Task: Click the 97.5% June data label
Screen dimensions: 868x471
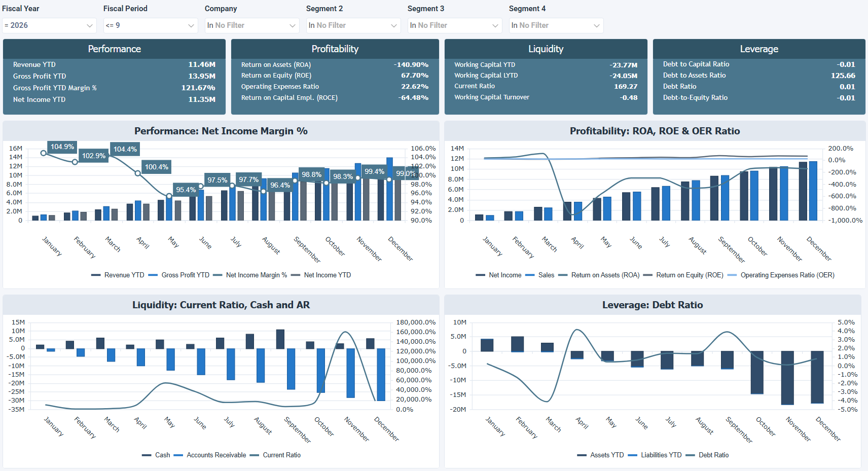Action: tap(218, 180)
